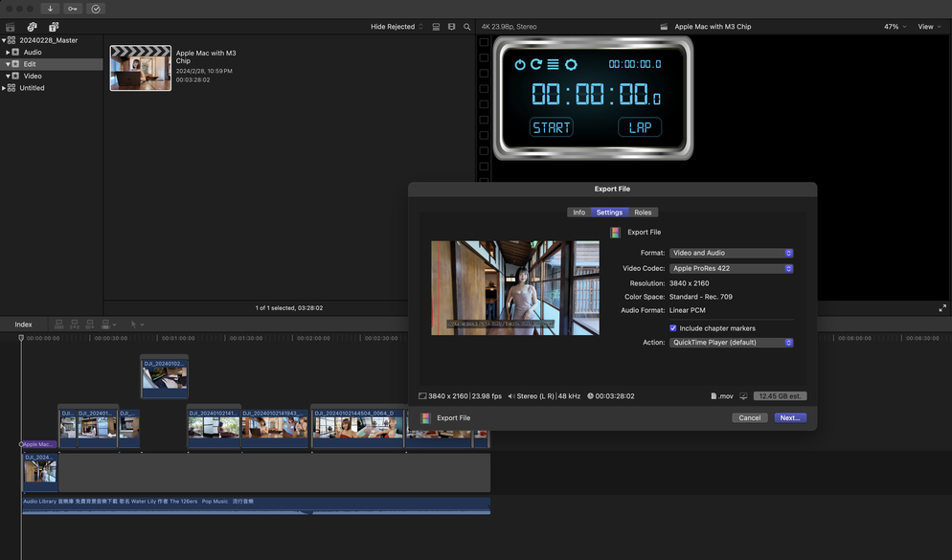Viewport: 952px width, 560px height.
Task: Open the Photos and Audio sidebar
Action: (x=33, y=27)
